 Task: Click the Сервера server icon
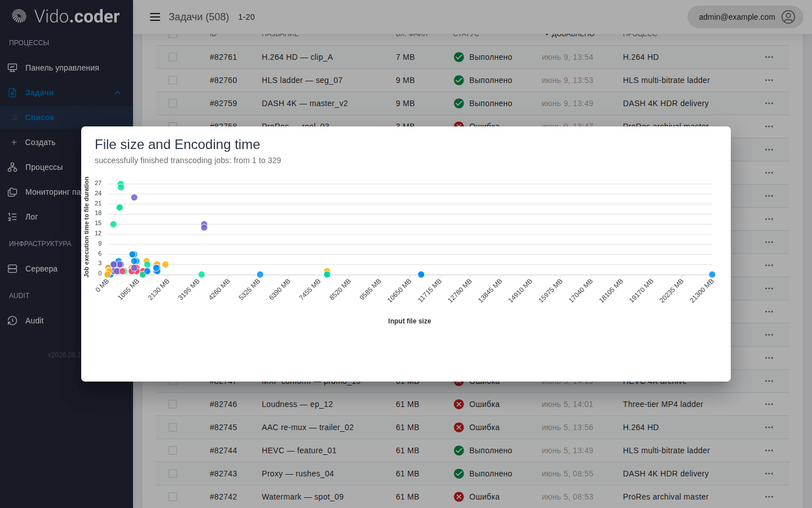(12, 269)
